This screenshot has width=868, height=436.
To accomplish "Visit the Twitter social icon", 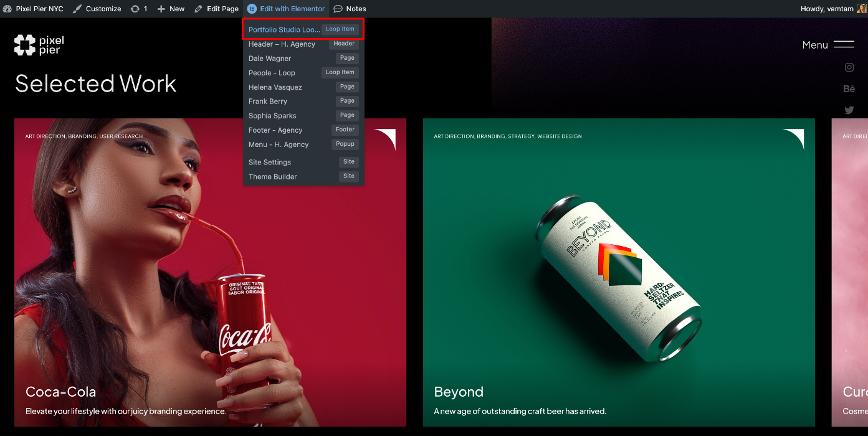I will coord(849,110).
